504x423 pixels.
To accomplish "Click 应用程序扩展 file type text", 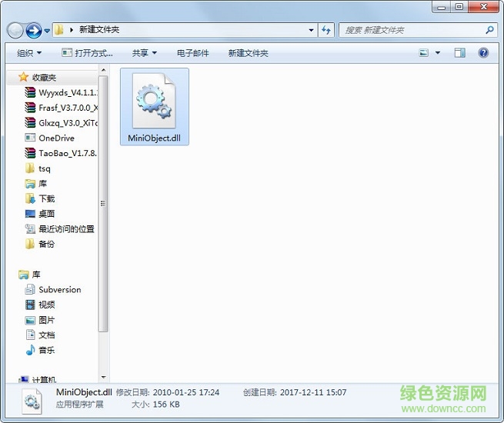I will tap(80, 405).
